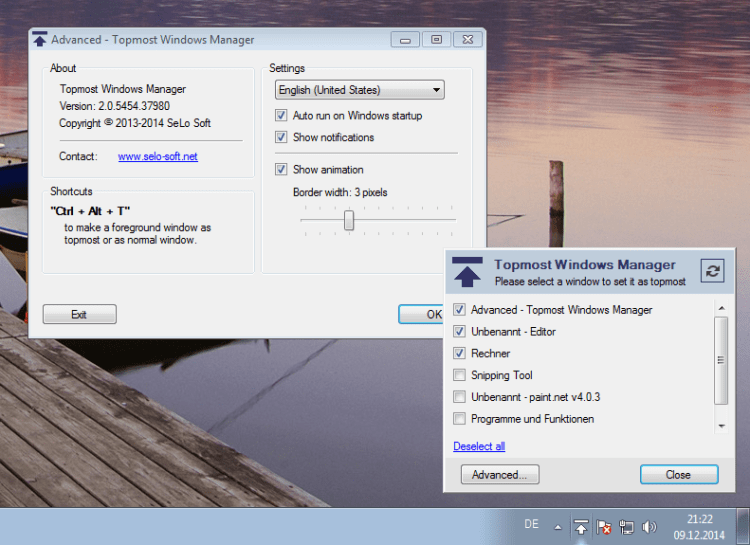Uncheck Advanced - Topmost Windows Manager entry
The height and width of the screenshot is (545, 750).
[459, 310]
